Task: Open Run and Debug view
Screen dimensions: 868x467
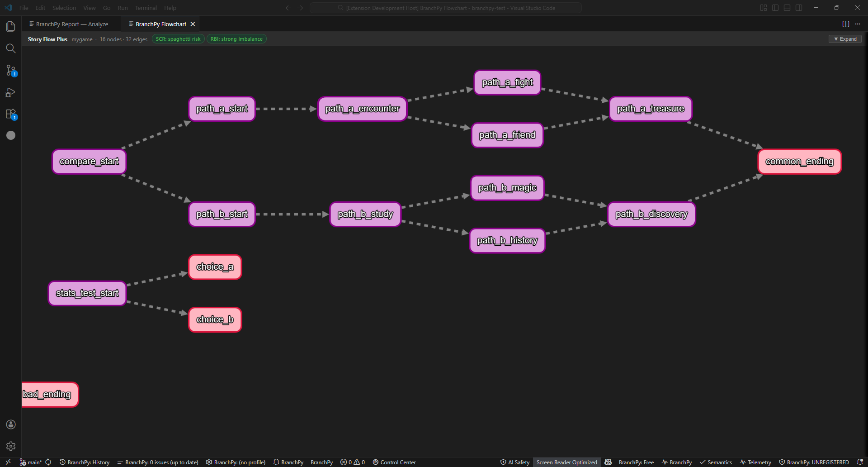Action: 11,92
